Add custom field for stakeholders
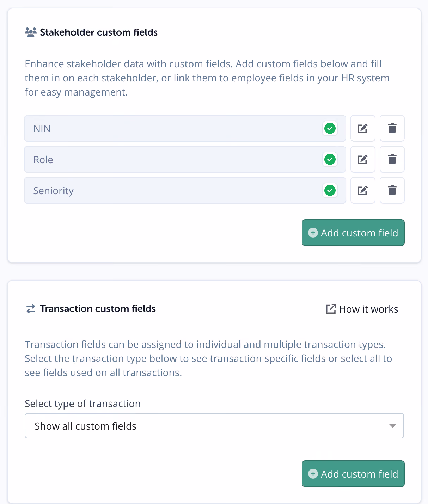428x504 pixels. pyautogui.click(x=353, y=233)
